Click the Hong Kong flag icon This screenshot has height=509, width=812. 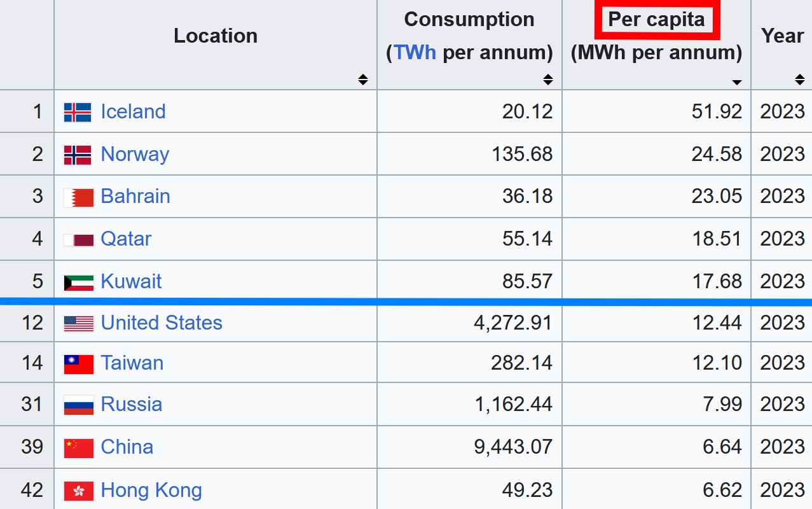click(78, 491)
